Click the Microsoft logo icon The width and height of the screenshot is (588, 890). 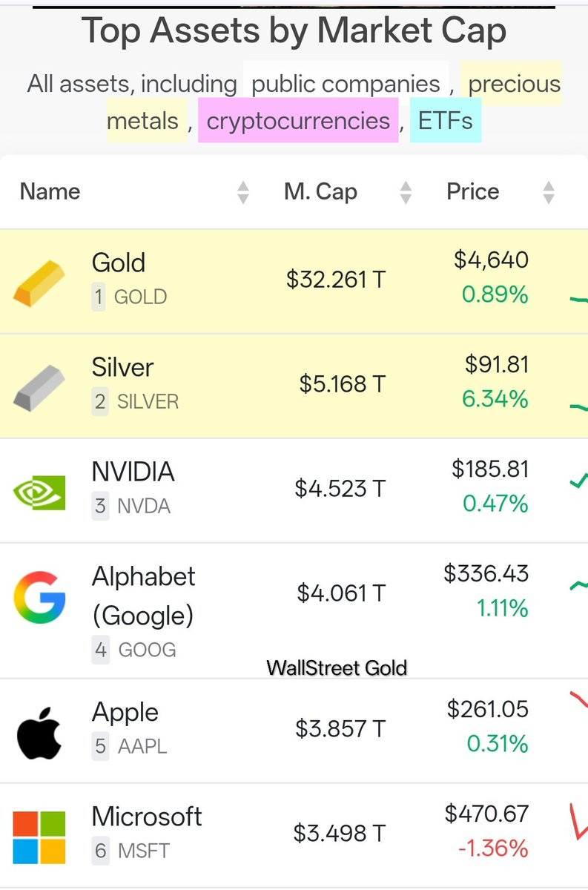tap(39, 837)
